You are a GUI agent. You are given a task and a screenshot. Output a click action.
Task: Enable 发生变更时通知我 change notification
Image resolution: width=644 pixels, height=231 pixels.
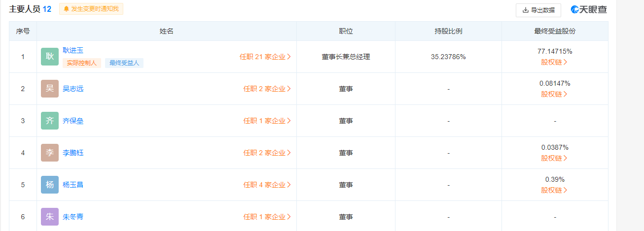(x=91, y=9)
